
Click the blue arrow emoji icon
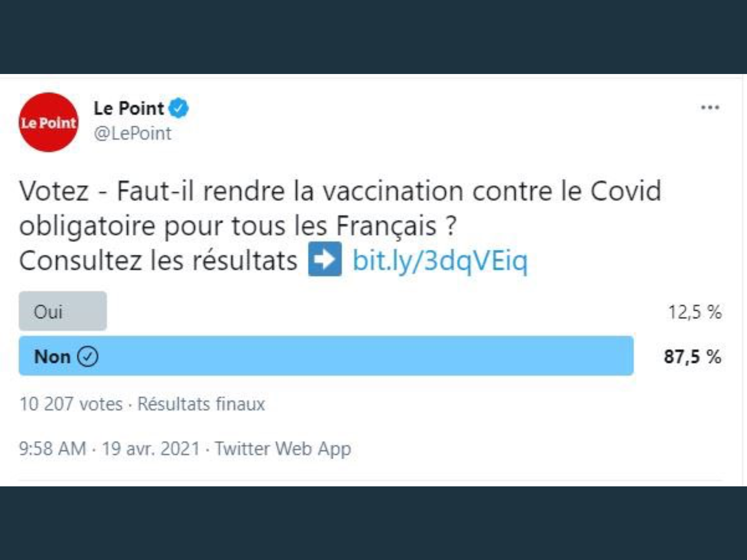[325, 259]
